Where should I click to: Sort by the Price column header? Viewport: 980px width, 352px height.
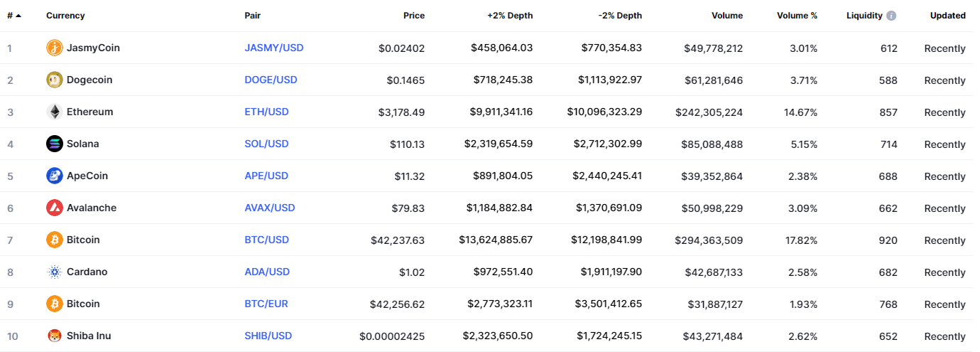413,16
